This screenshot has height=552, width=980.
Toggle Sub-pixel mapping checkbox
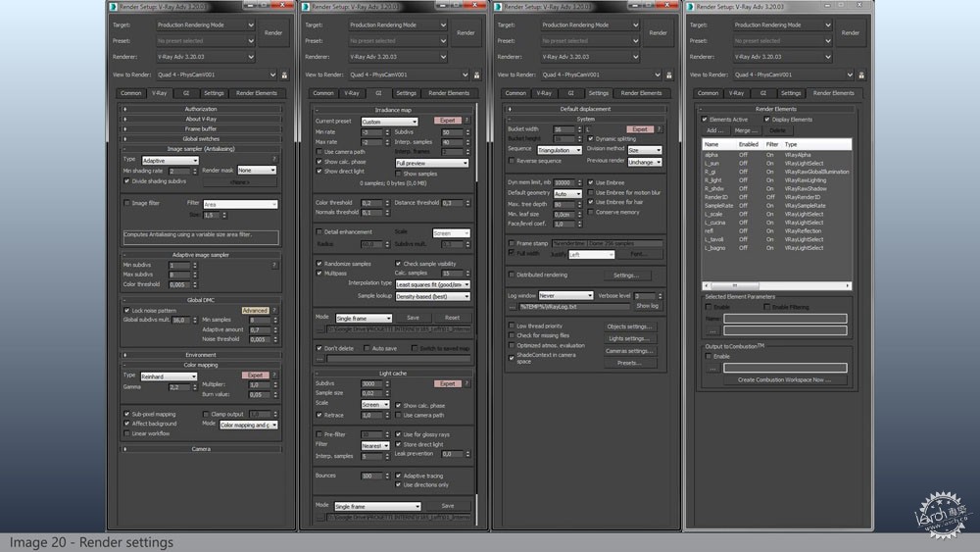pos(126,414)
